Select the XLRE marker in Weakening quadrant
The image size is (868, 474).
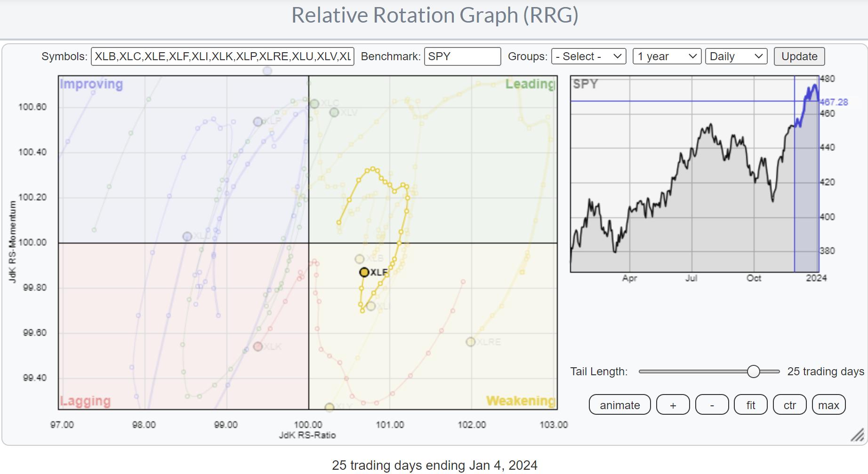pyautogui.click(x=471, y=342)
